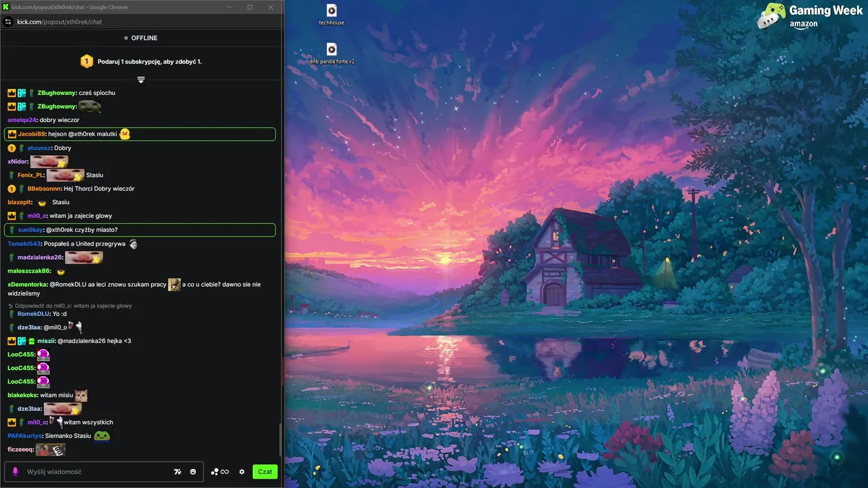The image size is (868, 488).
Task: Click the username maloszczak88
Action: click(29, 271)
